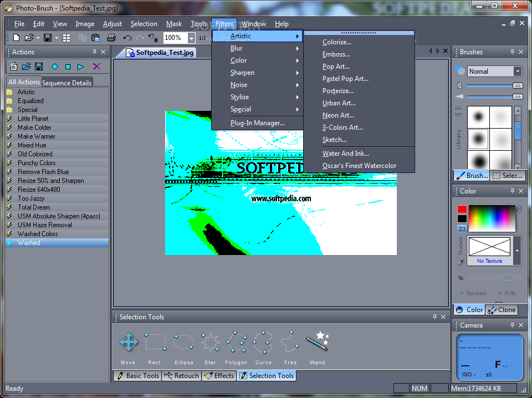Viewport: 532px width, 398px height.
Task: Choose Pop Art... from Artistic submenu
Action: (359, 67)
